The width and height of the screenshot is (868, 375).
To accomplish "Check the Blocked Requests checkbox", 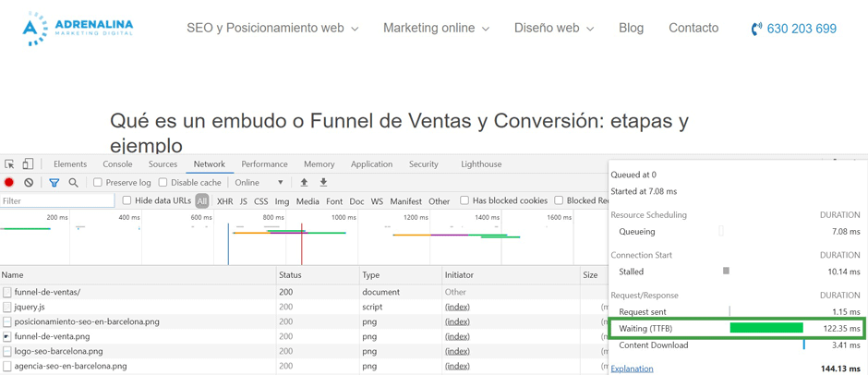I will pyautogui.click(x=559, y=200).
